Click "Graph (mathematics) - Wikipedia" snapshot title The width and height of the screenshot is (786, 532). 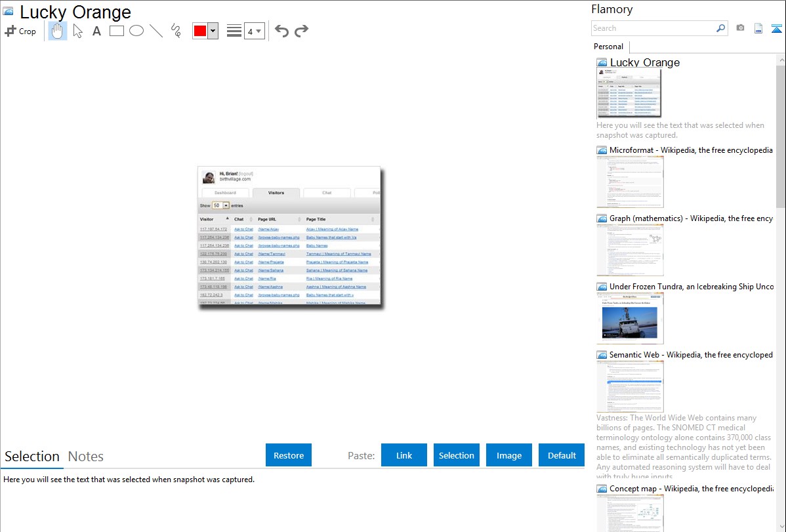691,218
